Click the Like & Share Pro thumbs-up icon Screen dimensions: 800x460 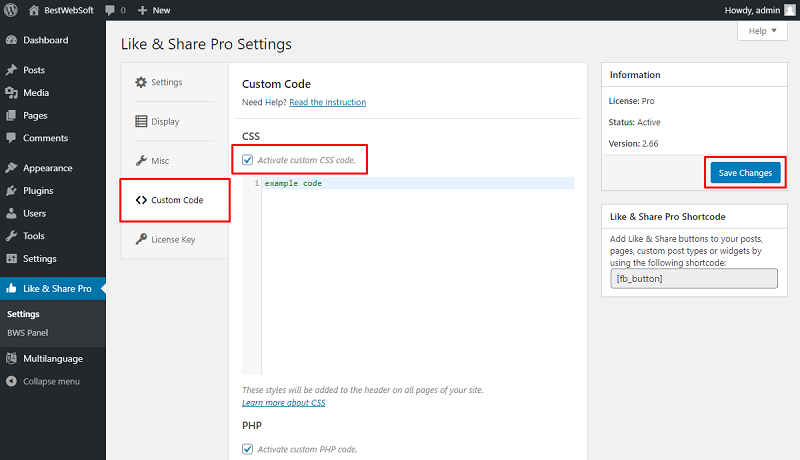coord(11,289)
